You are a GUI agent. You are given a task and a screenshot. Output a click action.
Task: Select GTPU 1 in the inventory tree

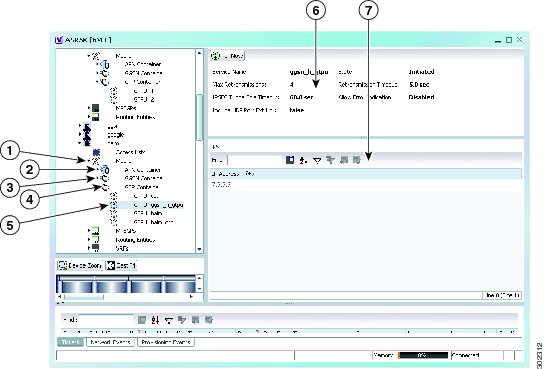pos(144,91)
